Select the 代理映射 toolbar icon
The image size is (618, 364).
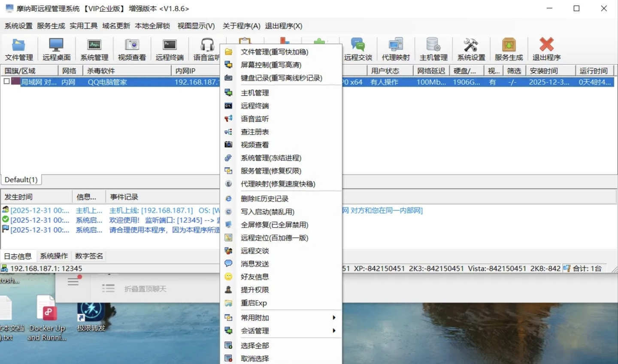point(395,48)
